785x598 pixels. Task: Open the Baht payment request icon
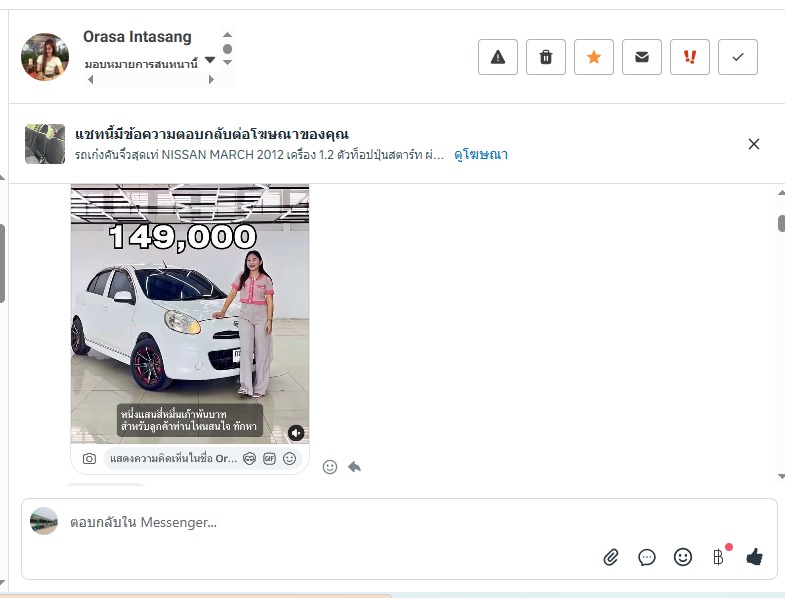tap(718, 557)
